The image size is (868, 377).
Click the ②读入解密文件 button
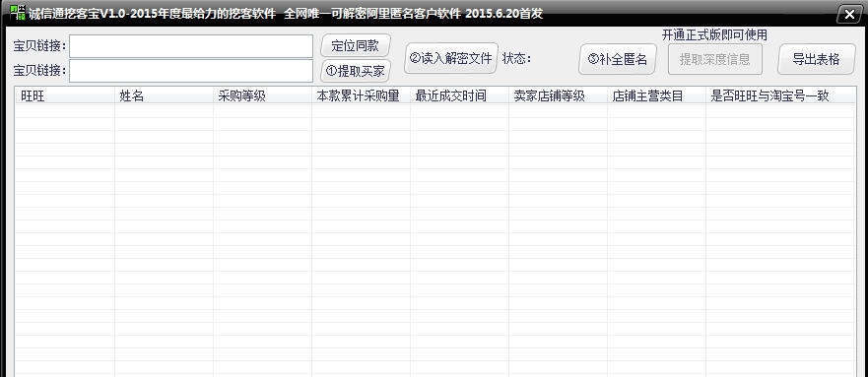(x=451, y=59)
